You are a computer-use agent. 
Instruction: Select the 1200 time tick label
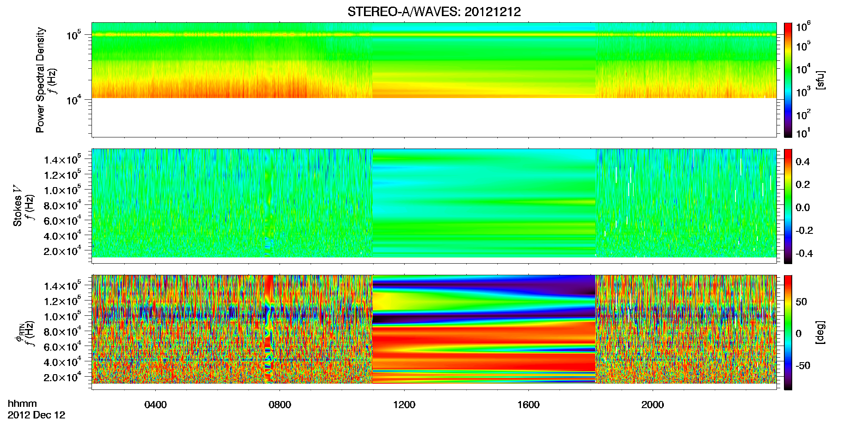[404, 405]
